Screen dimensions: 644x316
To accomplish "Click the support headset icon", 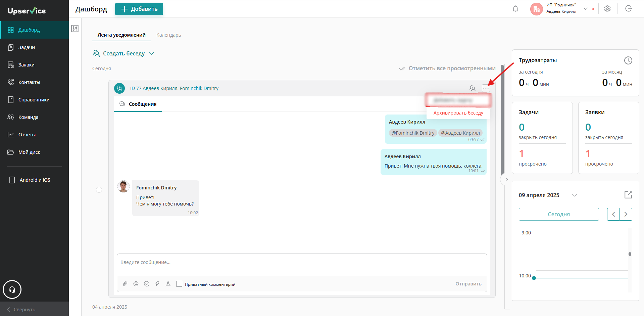I will pos(12,289).
